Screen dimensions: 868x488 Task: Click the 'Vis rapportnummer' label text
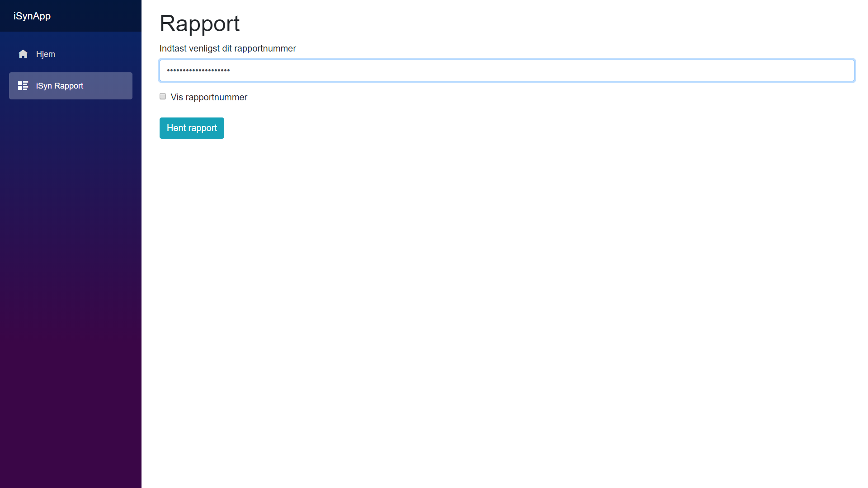[x=209, y=98]
